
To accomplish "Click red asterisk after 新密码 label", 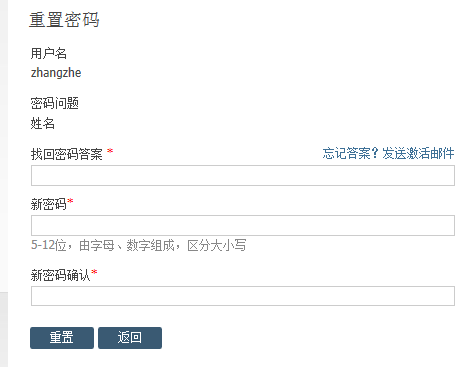I will tap(70, 202).
